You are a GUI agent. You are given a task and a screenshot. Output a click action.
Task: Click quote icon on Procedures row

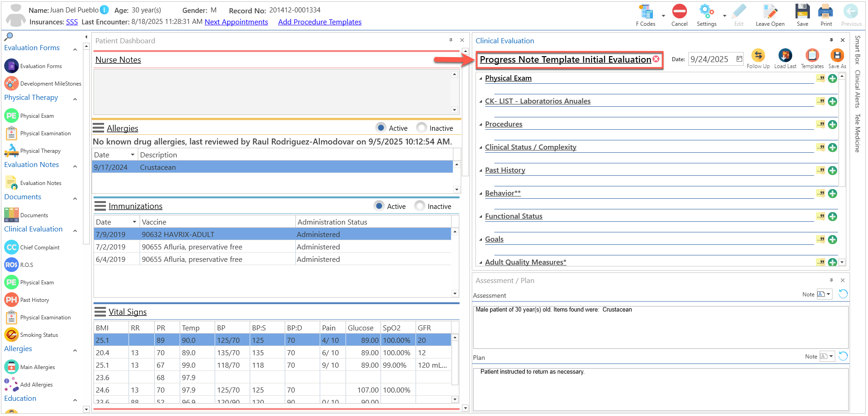821,124
